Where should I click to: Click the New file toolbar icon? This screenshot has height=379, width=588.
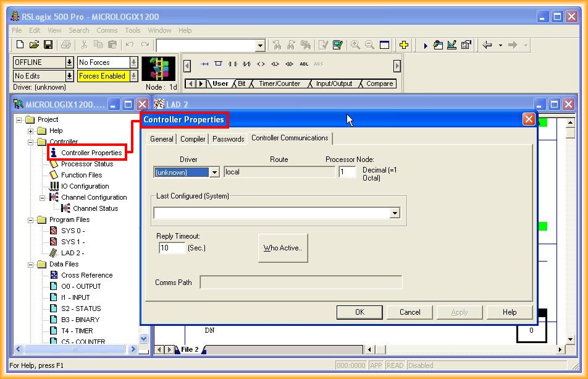click(20, 45)
